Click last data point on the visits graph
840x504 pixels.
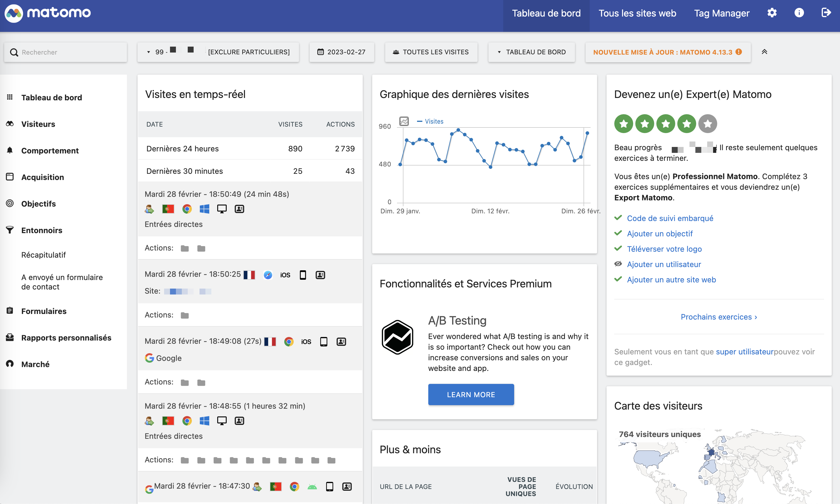[x=587, y=133]
